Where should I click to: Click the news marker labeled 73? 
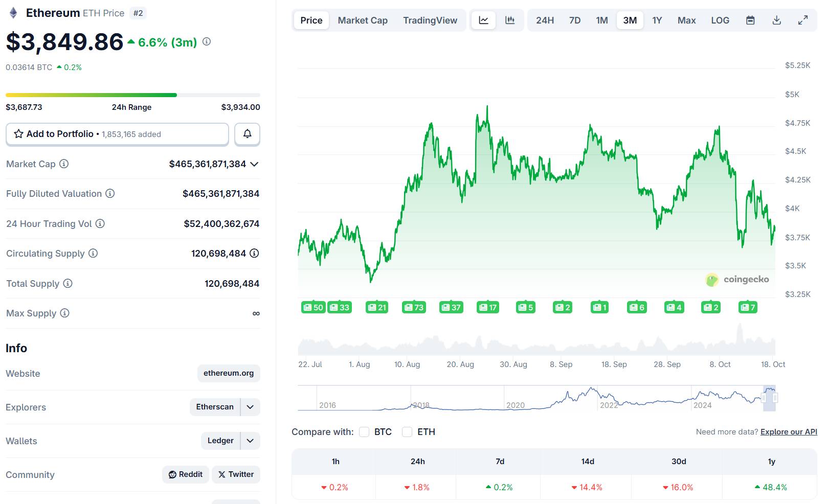click(x=414, y=307)
